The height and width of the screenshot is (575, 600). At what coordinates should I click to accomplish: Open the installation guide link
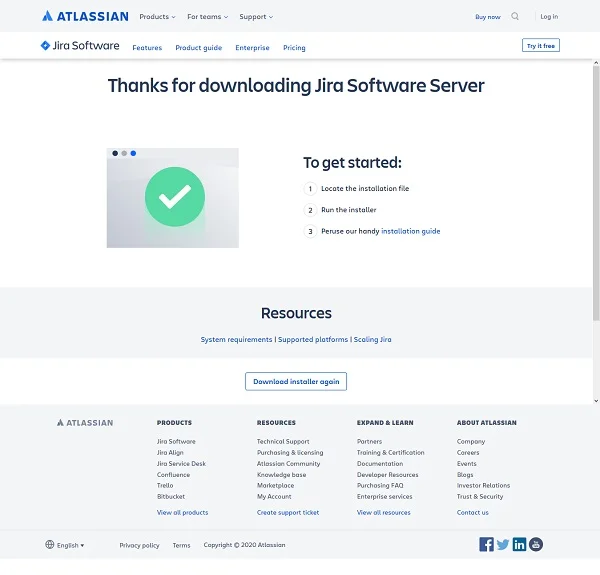(x=411, y=231)
